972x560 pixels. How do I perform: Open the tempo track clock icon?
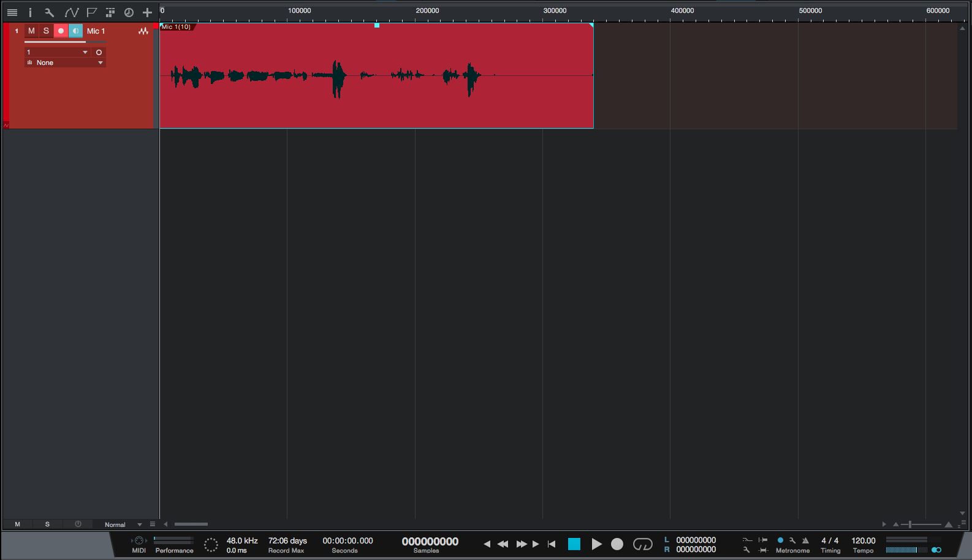click(129, 12)
